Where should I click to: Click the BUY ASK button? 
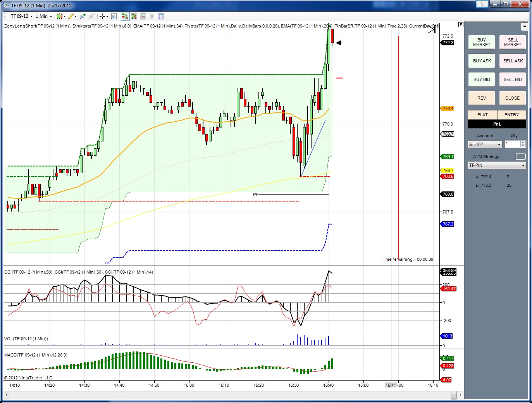coord(482,61)
